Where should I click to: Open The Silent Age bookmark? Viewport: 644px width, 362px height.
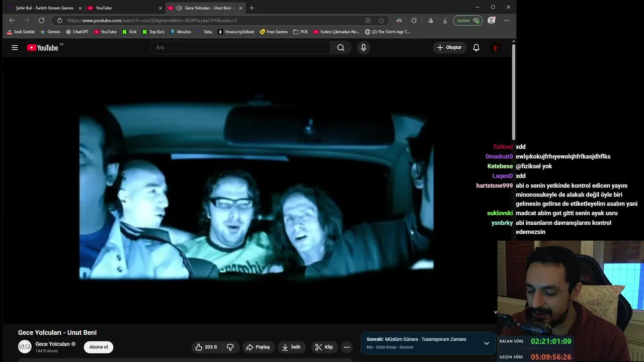click(x=387, y=32)
